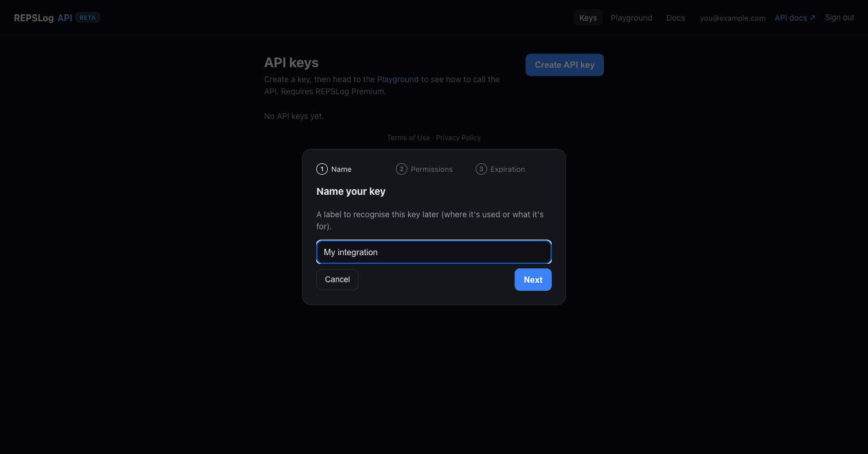The image size is (868, 454).
Task: Open the Terms of Use link
Action: [x=408, y=138]
